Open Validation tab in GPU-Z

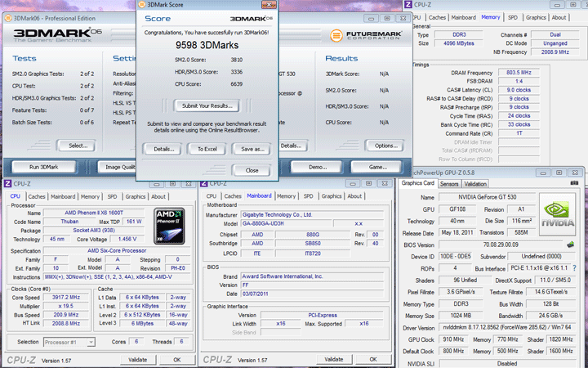[475, 184]
